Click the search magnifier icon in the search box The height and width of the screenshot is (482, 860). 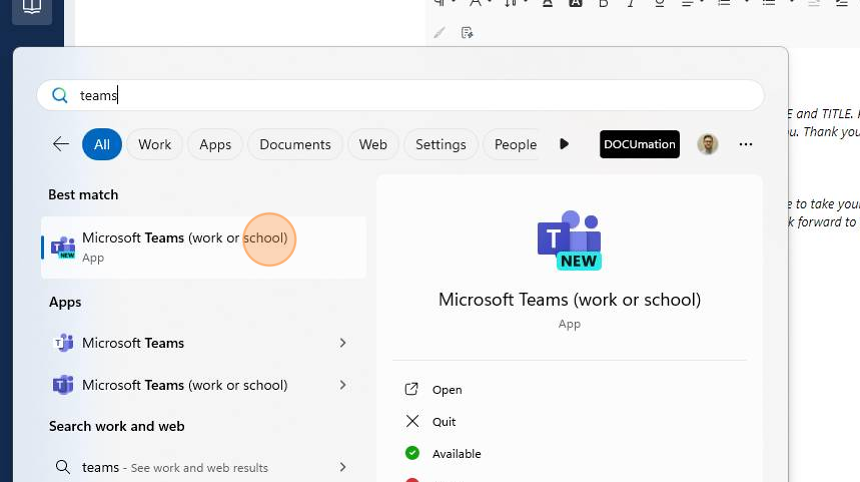[59, 95]
